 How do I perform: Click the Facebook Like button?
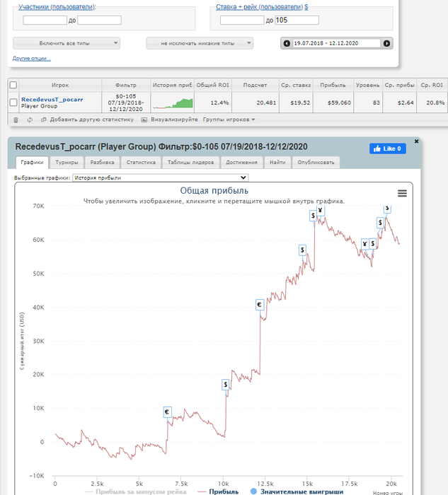coord(388,148)
